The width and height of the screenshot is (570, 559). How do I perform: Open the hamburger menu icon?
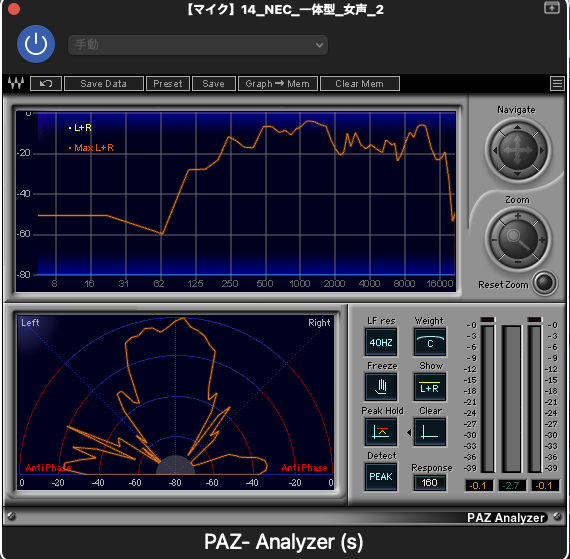tap(557, 84)
